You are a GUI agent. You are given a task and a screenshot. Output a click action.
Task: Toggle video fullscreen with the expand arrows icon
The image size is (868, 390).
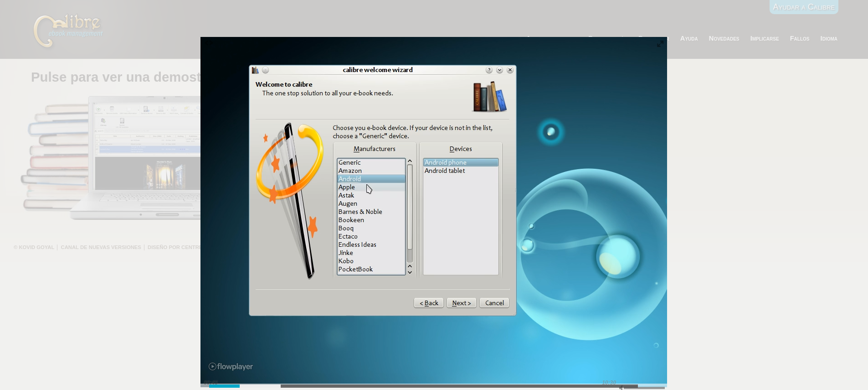coord(660,44)
